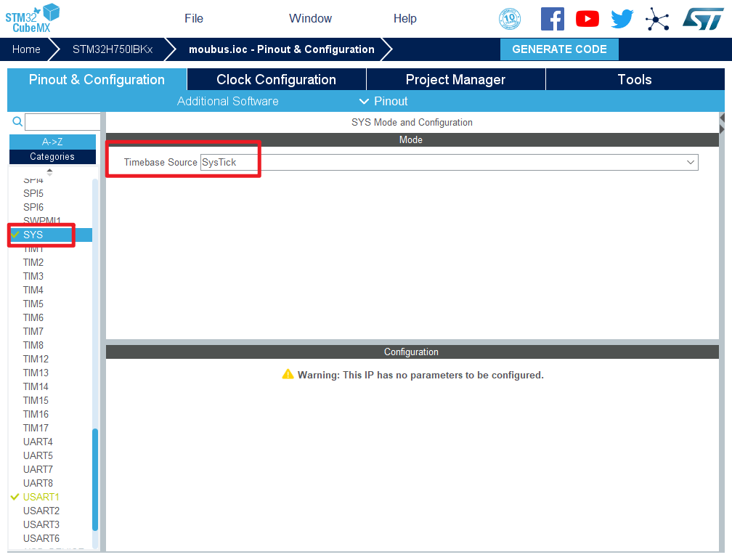
Task: Switch the list to A->Z sorting
Action: (52, 142)
